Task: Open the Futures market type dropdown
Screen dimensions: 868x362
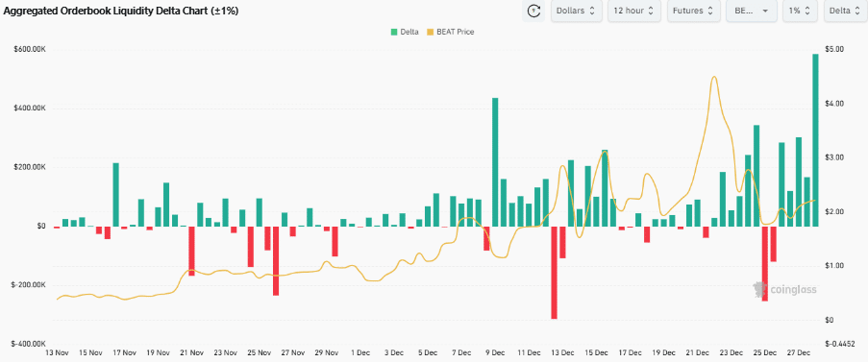Action: point(694,11)
